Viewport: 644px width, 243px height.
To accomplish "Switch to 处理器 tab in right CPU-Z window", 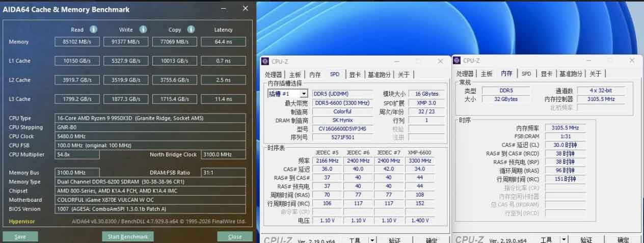I will (465, 74).
